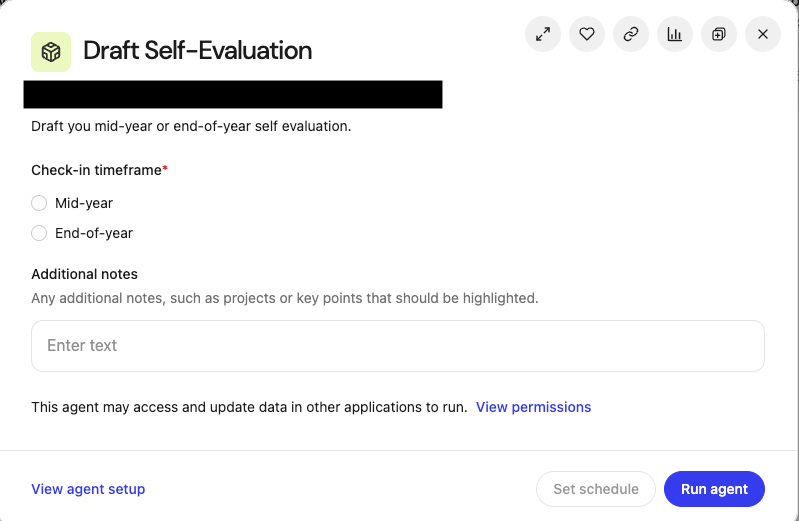Image resolution: width=799 pixels, height=521 pixels.
Task: Click the Set schedule button
Action: tap(596, 489)
